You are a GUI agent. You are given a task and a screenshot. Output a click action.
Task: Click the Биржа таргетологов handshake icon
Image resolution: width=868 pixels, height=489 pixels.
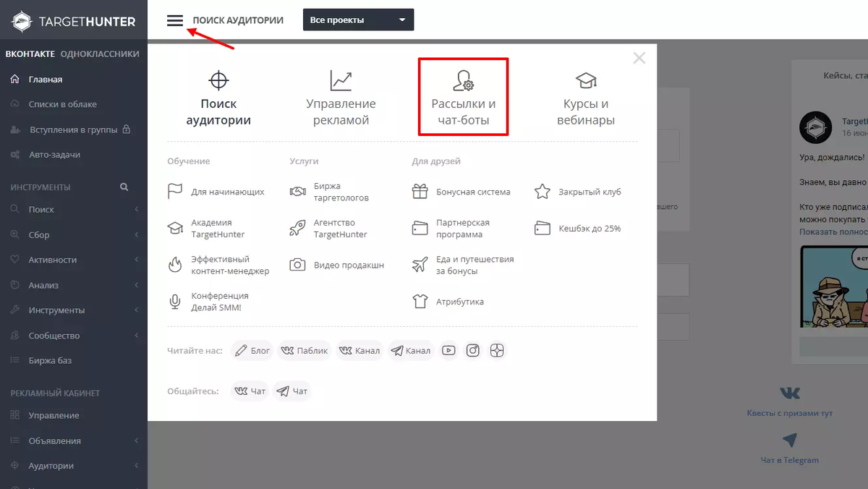tap(297, 192)
